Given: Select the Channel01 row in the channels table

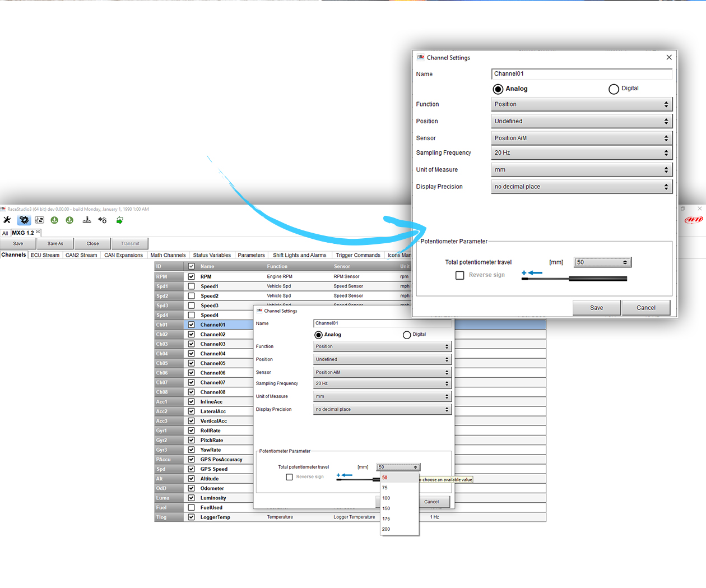Looking at the screenshot, I should (x=350, y=325).
